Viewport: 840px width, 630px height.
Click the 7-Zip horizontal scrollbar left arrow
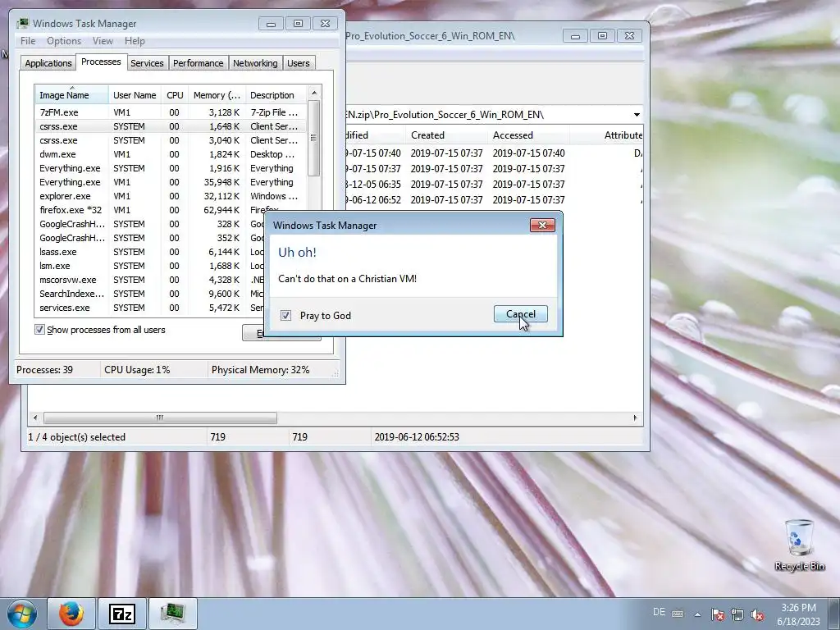[35, 418]
